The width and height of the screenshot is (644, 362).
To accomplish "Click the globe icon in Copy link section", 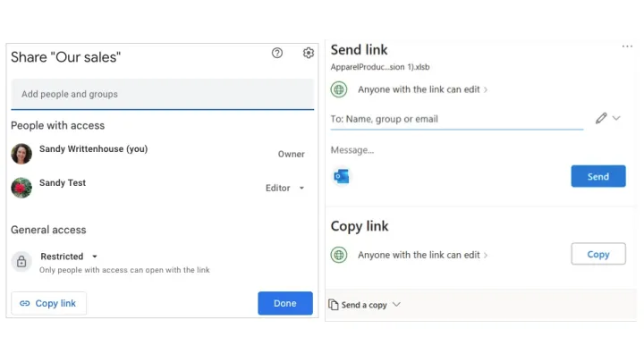I will pos(339,255).
